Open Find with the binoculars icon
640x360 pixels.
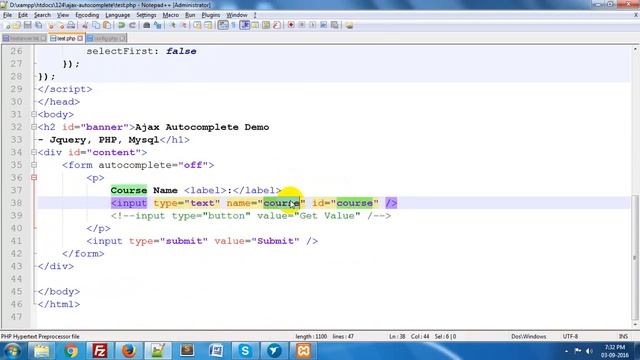pyautogui.click(x=147, y=25)
